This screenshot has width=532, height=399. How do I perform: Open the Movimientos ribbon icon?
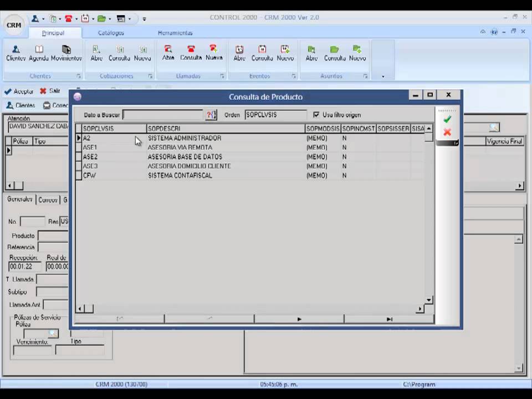pos(66,53)
